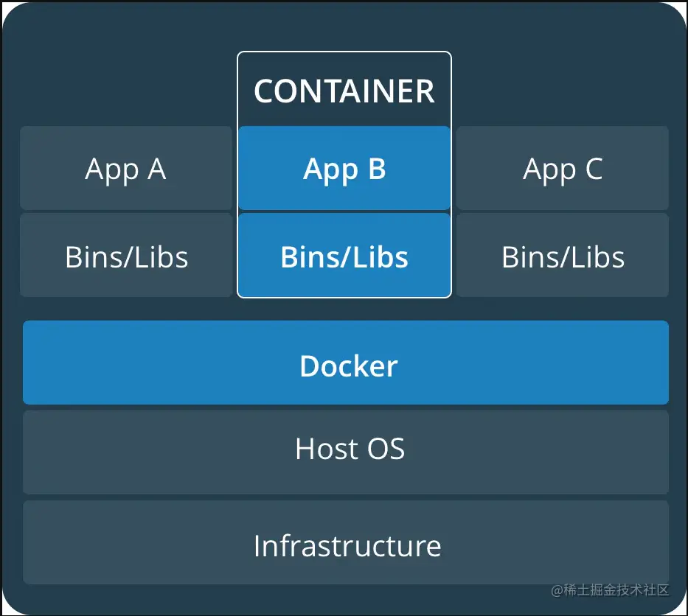
Task: Click the CONTAINER heading text
Action: tap(344, 91)
